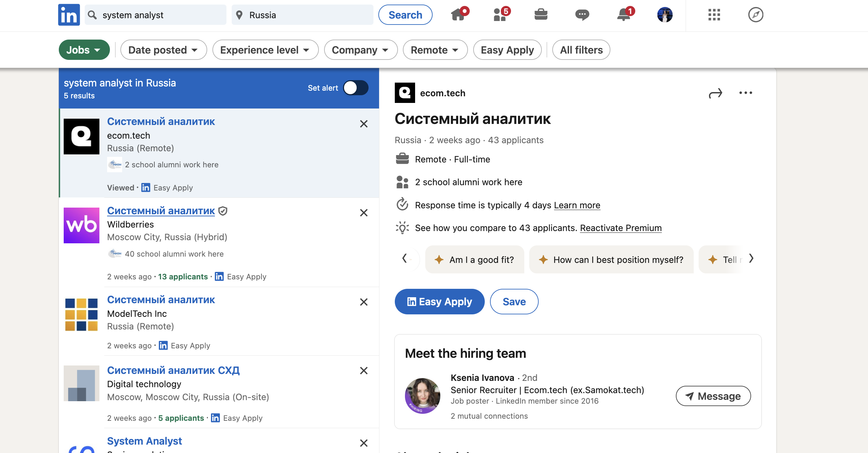Click the compass icon in header
The width and height of the screenshot is (868, 453).
(756, 15)
